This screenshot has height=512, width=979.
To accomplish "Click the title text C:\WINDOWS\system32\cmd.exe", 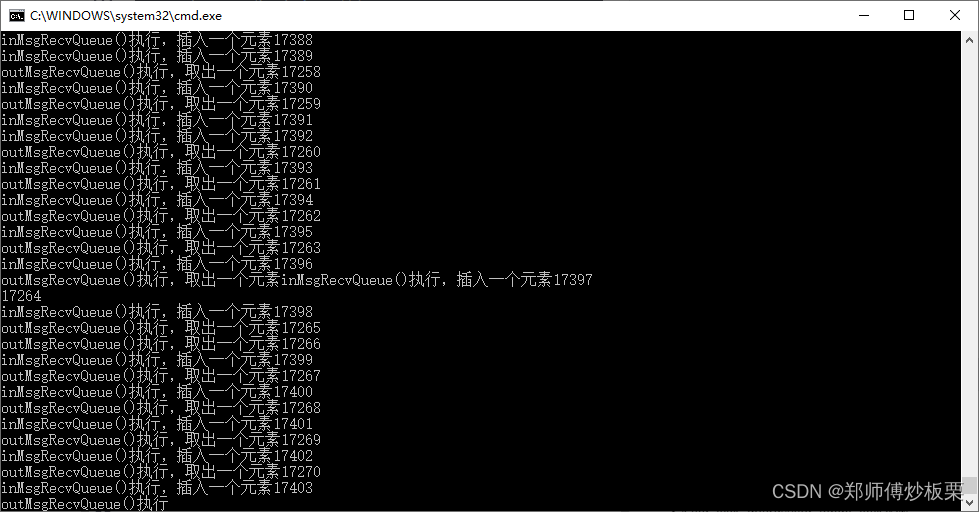I will point(125,16).
